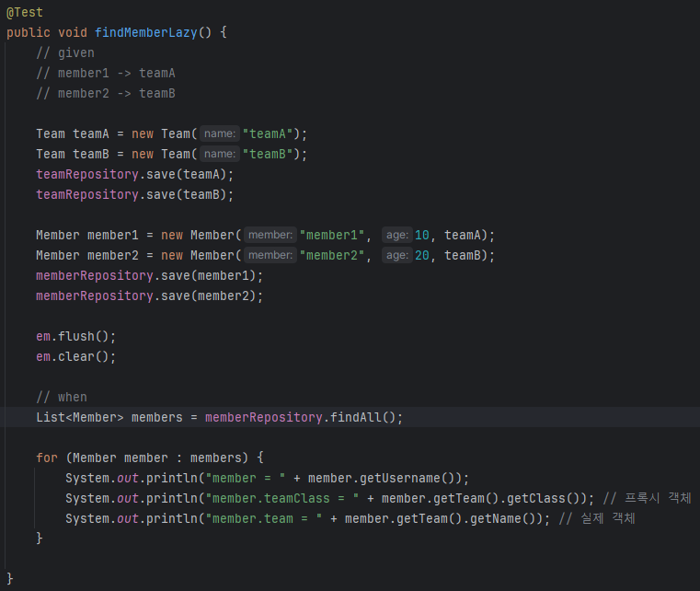The height and width of the screenshot is (591, 700).
Task: Click the name: hint on teamA line
Action: point(220,133)
